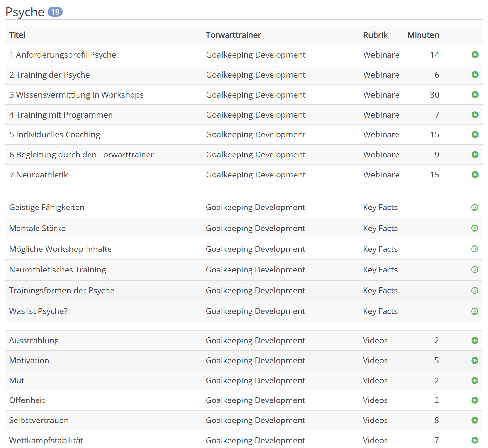488x448 pixels.
Task: Sort by the Torwarttrainer column header
Action: click(233, 35)
